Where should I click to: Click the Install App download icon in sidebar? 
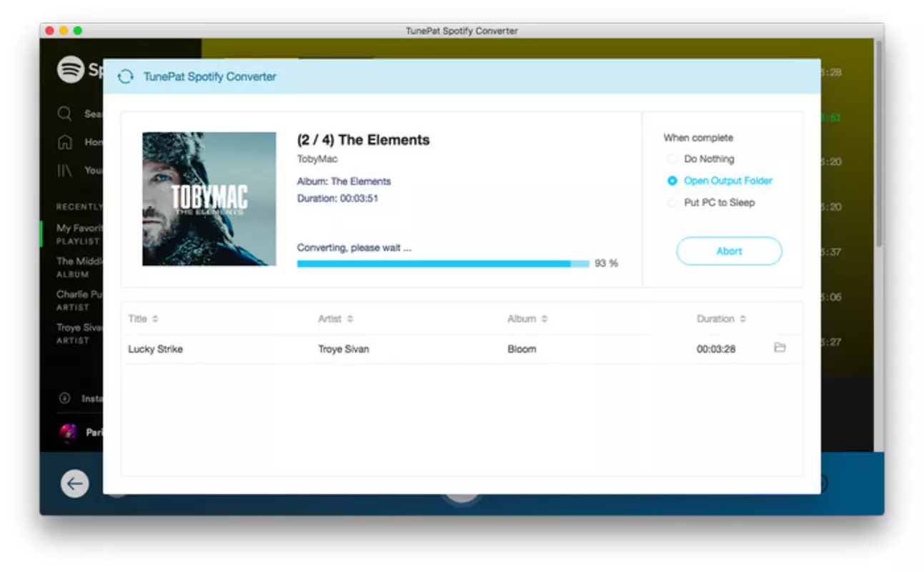(x=65, y=398)
